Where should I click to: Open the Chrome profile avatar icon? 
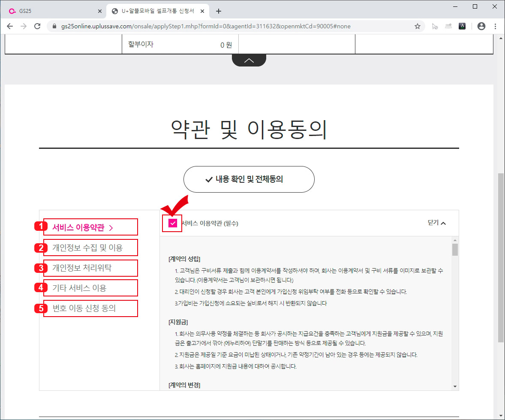481,26
